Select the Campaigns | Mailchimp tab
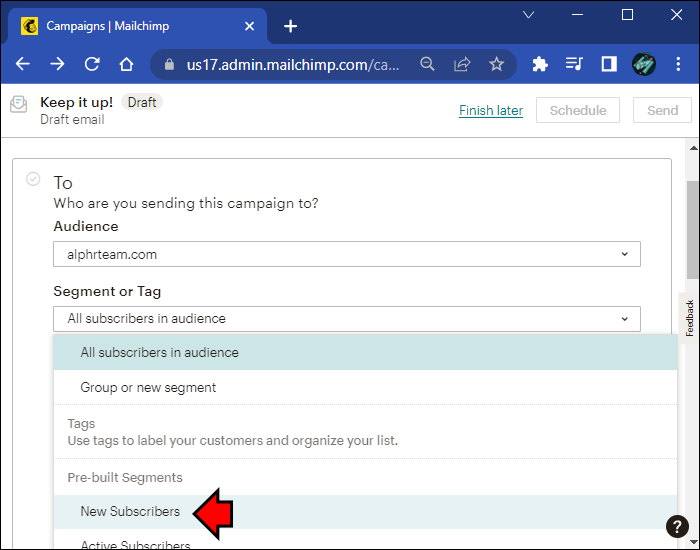The height and width of the screenshot is (550, 700). 138,26
